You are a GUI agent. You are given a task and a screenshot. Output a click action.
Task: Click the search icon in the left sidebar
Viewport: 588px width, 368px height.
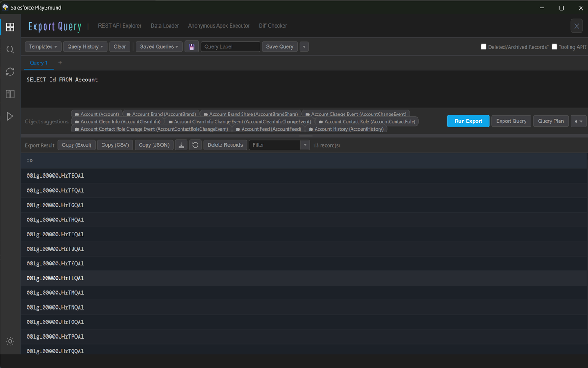[x=10, y=50]
